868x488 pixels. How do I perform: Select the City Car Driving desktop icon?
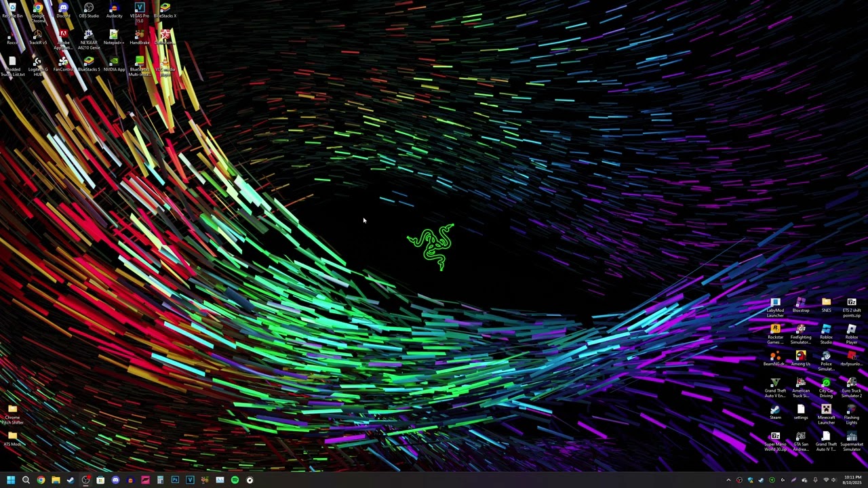click(x=826, y=388)
